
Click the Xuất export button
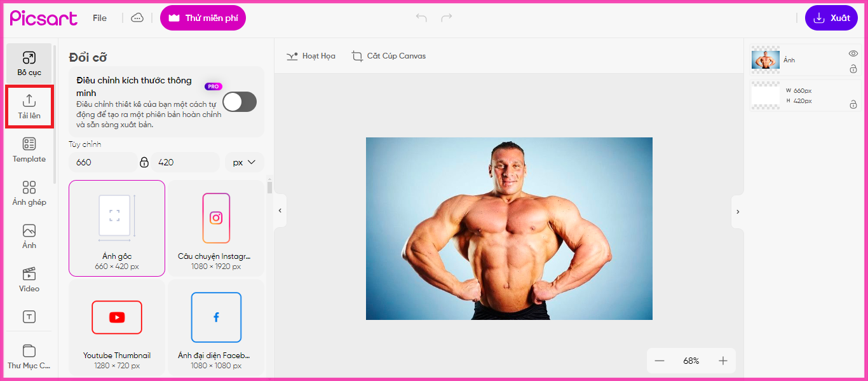pyautogui.click(x=831, y=18)
